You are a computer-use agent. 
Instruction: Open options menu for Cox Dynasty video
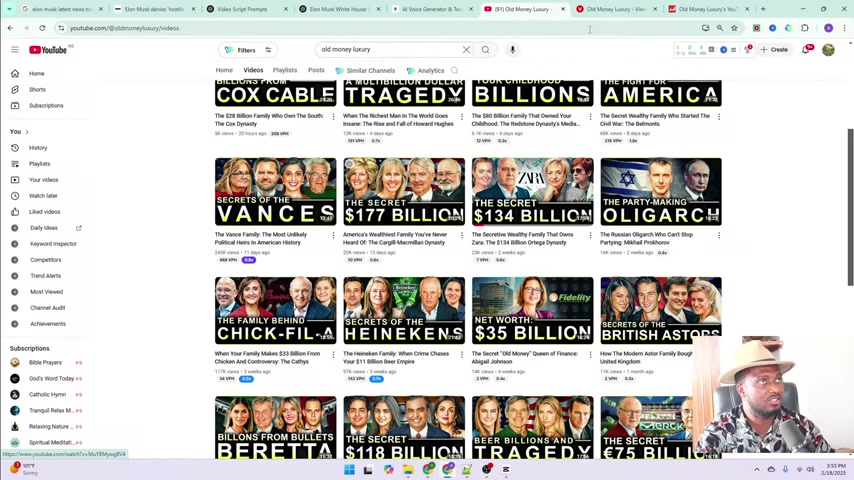333,117
